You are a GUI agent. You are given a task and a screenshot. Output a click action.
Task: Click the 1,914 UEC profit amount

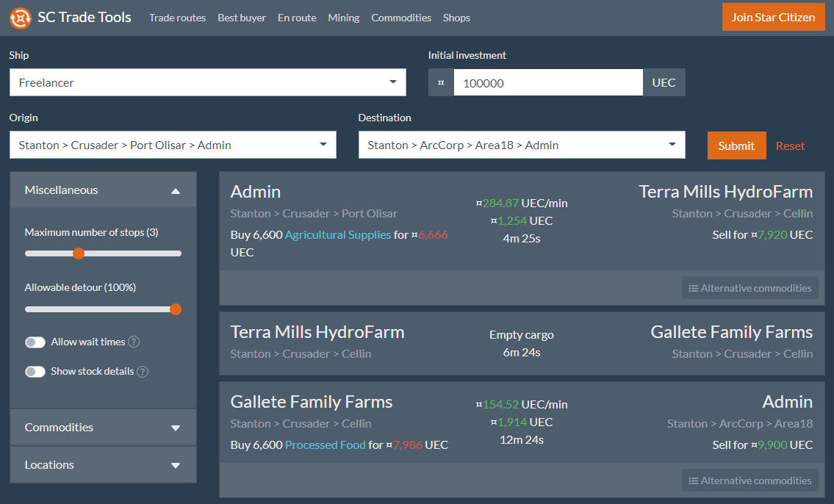coord(521,422)
